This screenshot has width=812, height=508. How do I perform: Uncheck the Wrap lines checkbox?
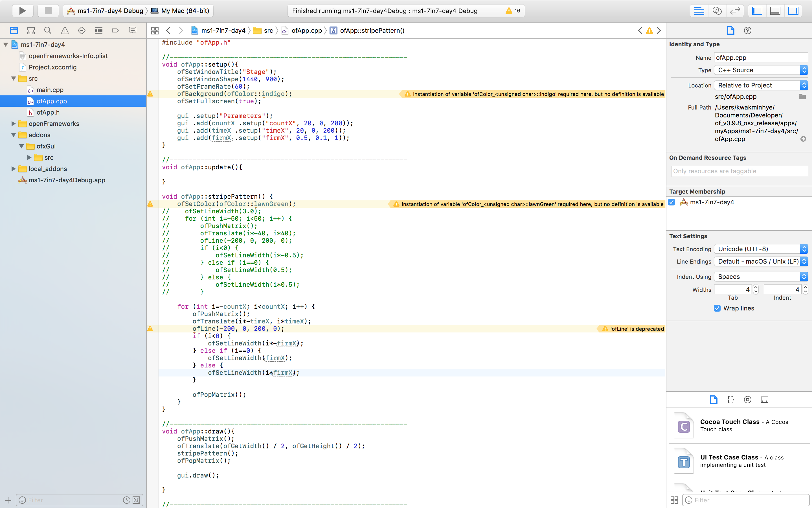[x=717, y=308]
